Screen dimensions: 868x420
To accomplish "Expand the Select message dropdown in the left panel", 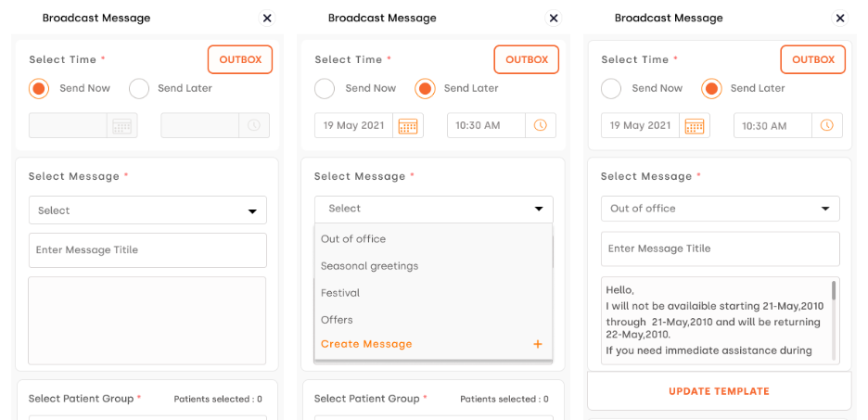I will pos(147,210).
